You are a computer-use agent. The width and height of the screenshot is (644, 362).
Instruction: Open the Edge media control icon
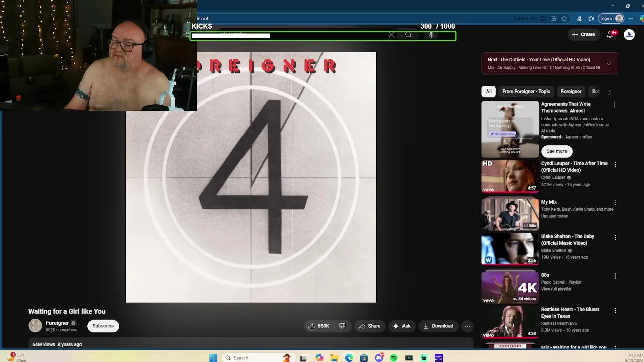coord(580,19)
